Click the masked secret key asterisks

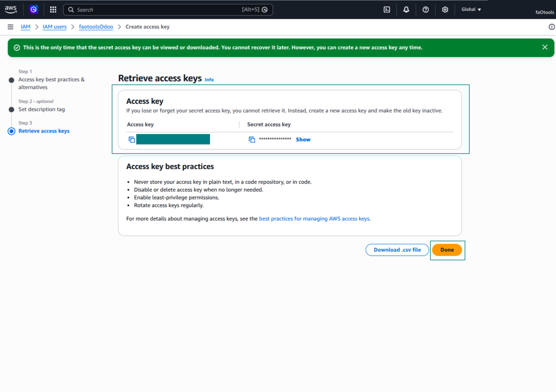coord(275,139)
